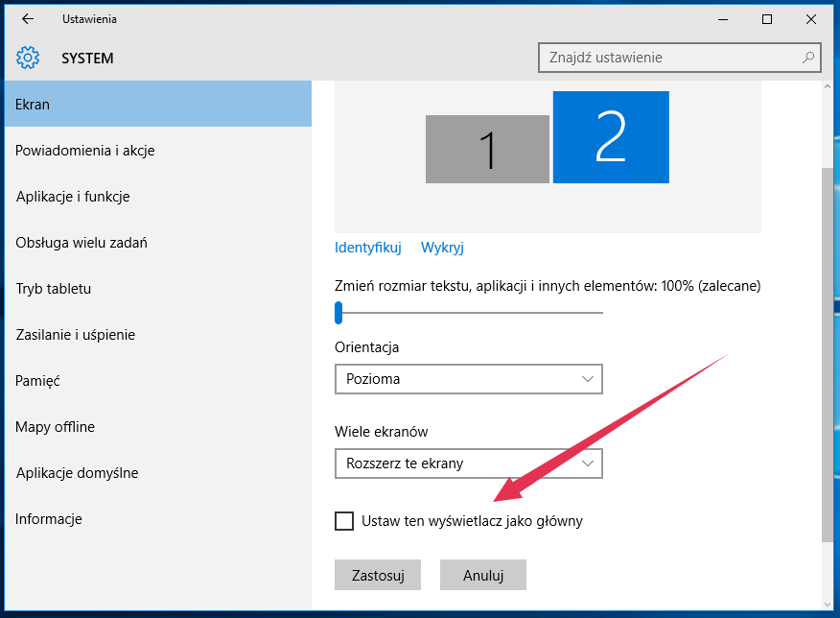
Task: Go back with the arrow icon
Action: pyautogui.click(x=27, y=19)
